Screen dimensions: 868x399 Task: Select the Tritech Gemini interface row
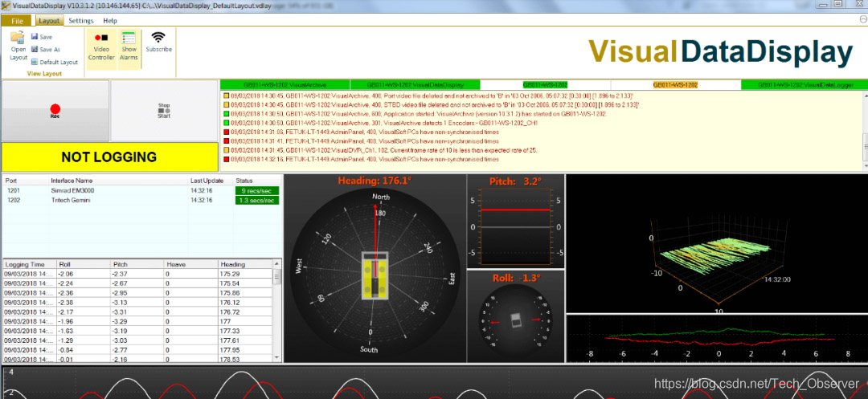pos(141,200)
